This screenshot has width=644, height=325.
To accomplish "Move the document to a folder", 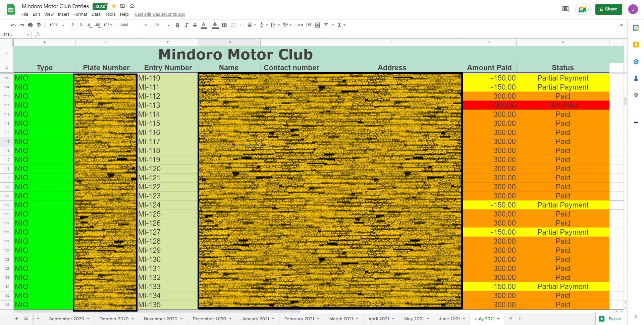I will [123, 6].
